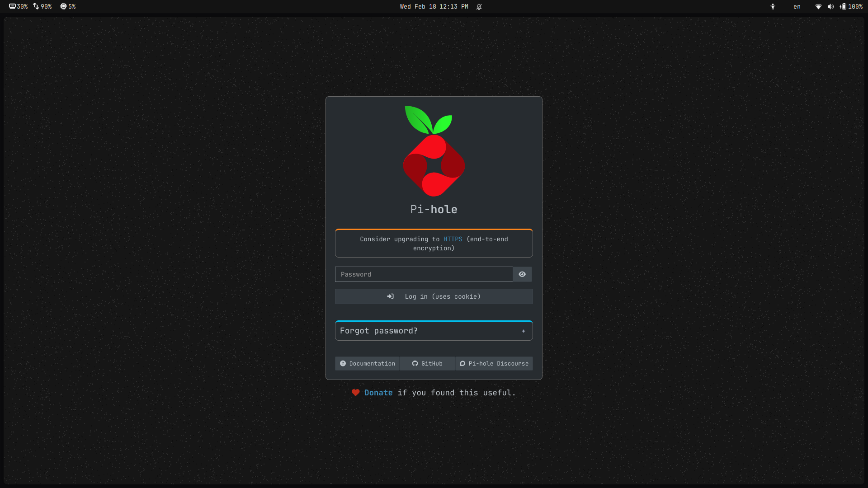The width and height of the screenshot is (868, 488).
Task: Click the battery 100% indicator
Action: point(851,7)
